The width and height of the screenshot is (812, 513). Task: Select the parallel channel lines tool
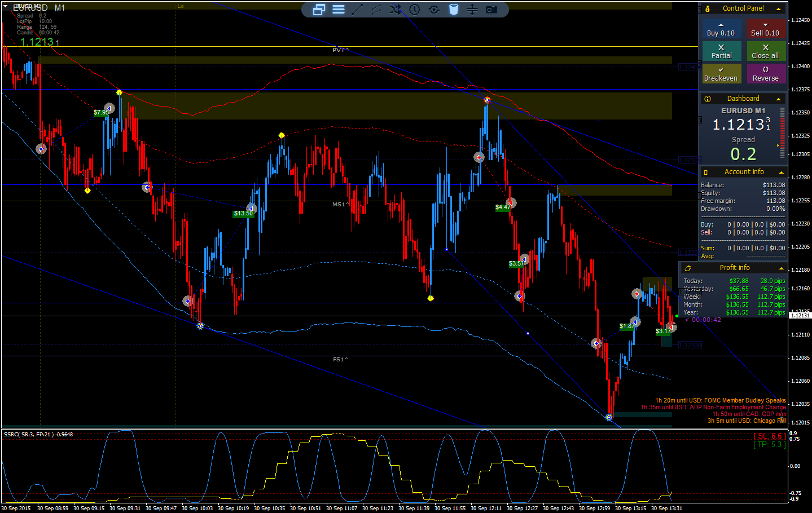click(x=376, y=10)
